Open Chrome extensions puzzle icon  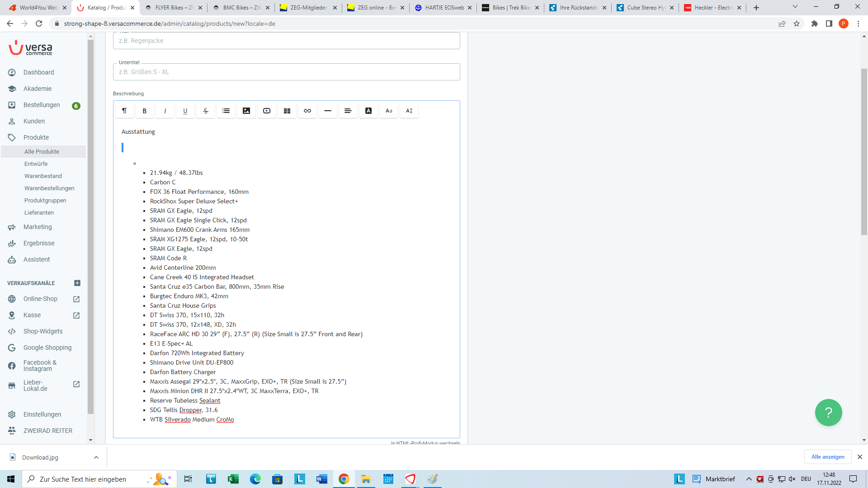814,23
